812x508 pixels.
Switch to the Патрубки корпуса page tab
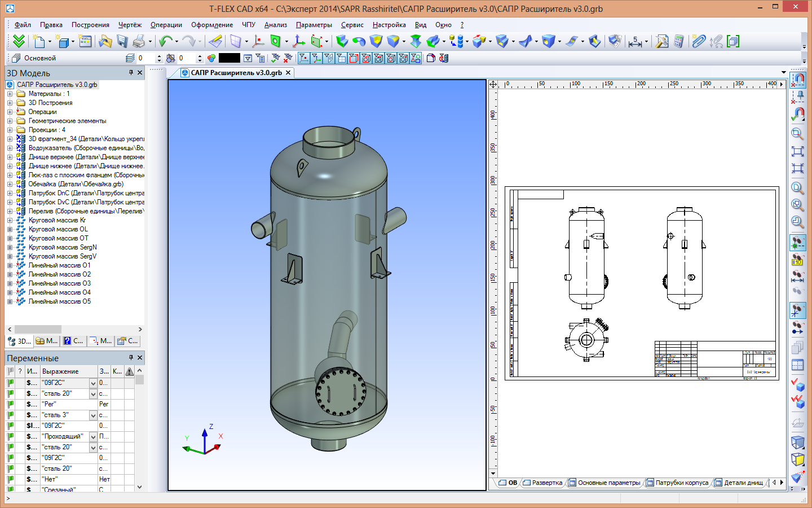(x=677, y=483)
